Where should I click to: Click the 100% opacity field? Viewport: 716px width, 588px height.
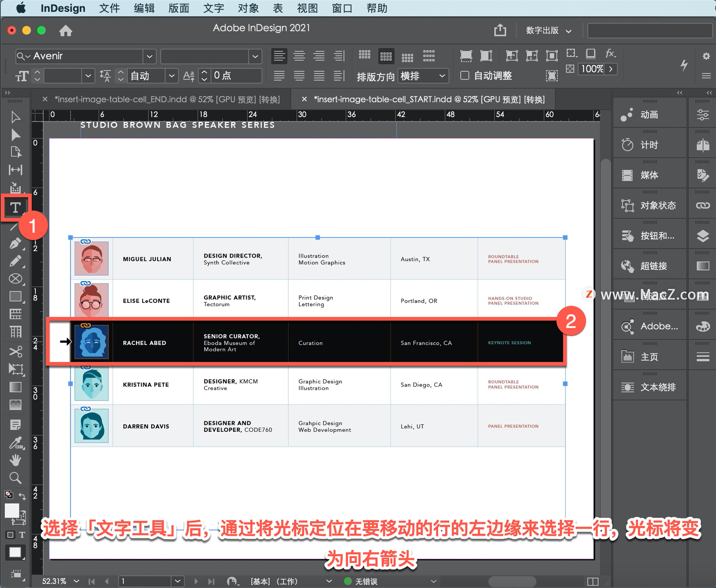click(592, 69)
